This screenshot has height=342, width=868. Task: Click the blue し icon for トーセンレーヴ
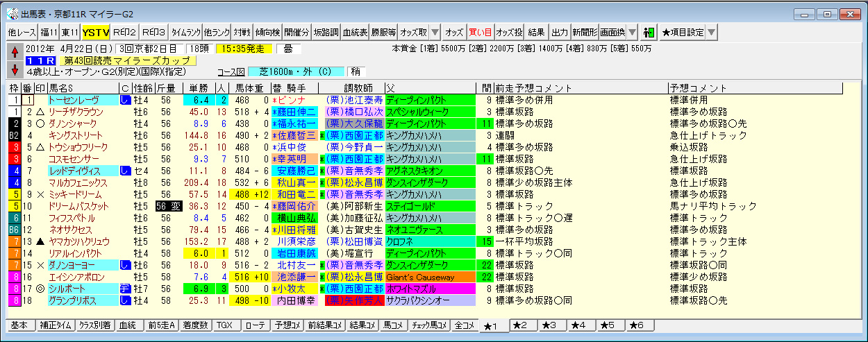tap(125, 100)
